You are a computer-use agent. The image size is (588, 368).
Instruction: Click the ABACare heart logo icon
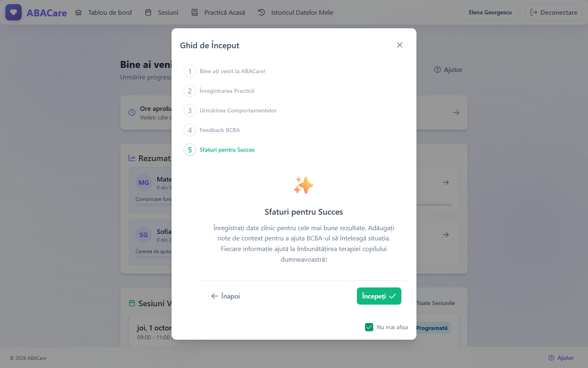click(x=13, y=12)
